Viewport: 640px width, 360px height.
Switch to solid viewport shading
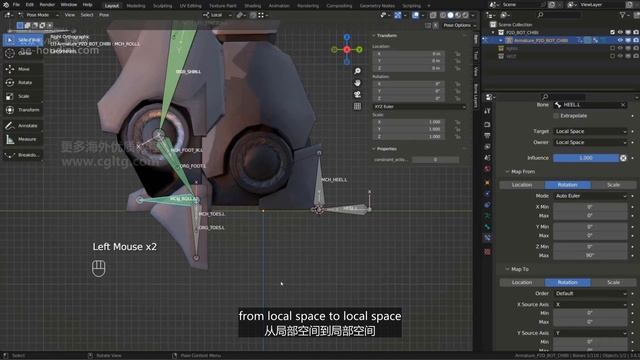pyautogui.click(x=450, y=15)
